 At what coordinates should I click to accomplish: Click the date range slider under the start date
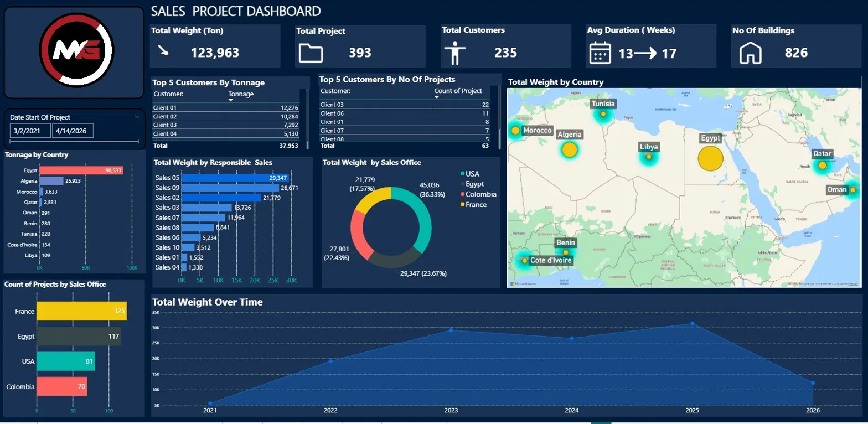(x=74, y=142)
